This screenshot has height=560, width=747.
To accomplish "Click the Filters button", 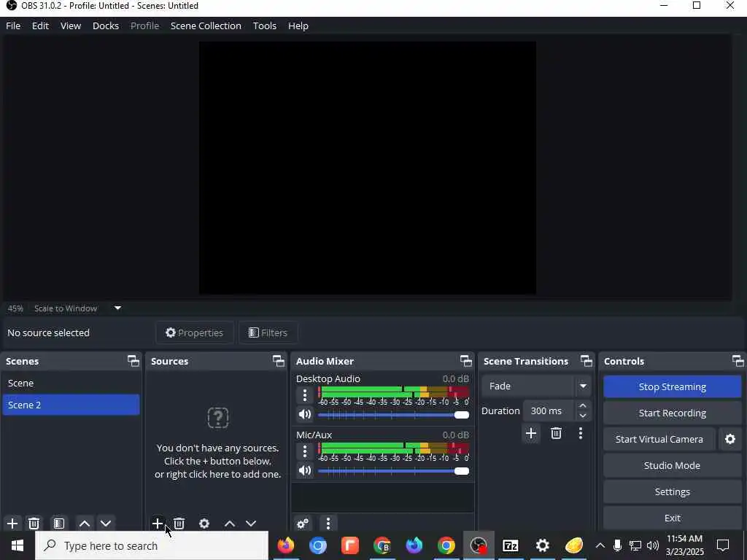I will pos(268,332).
